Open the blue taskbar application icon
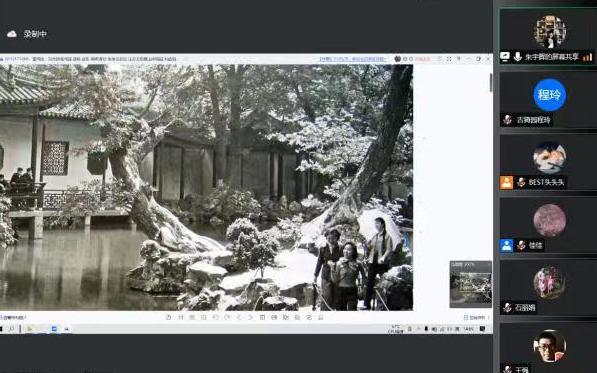Viewport: 597px width, 373px height. point(54,328)
